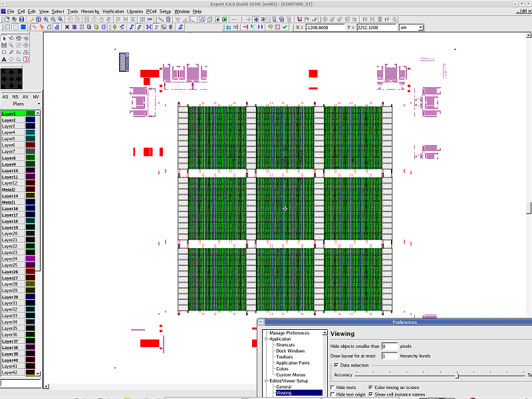Screen dimensions: 532x399
Task: Collapse the Application tree node
Action: click(266, 339)
